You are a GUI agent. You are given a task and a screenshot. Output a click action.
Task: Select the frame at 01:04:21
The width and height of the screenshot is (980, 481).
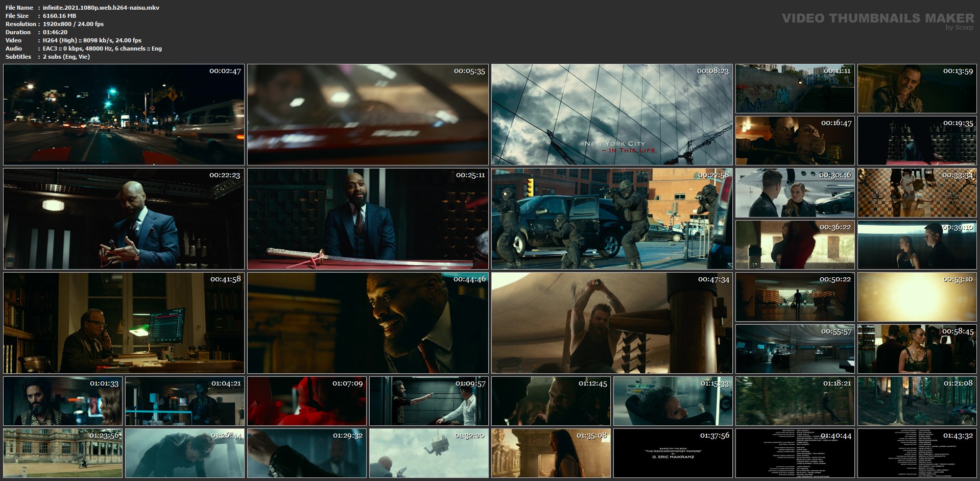[185, 401]
